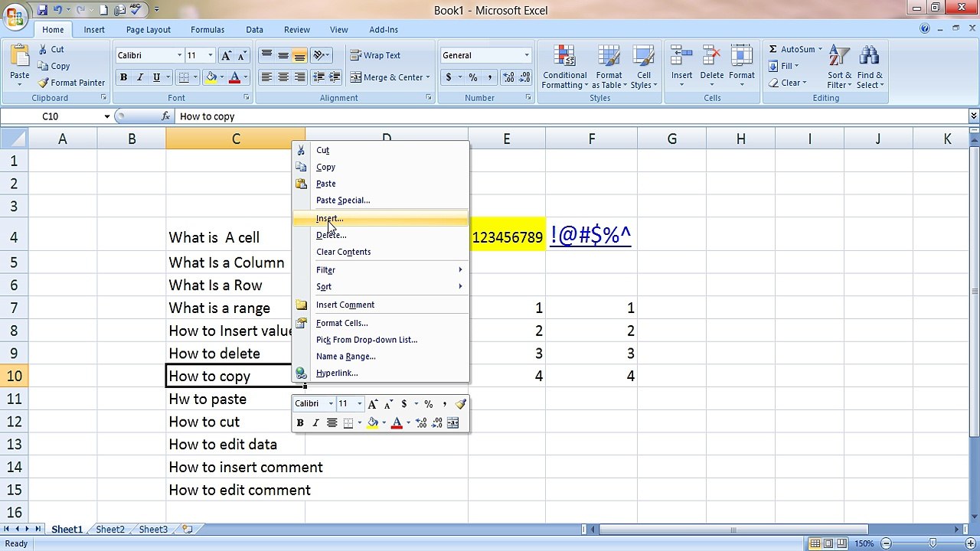Apply red font color in ribbon

234,77
